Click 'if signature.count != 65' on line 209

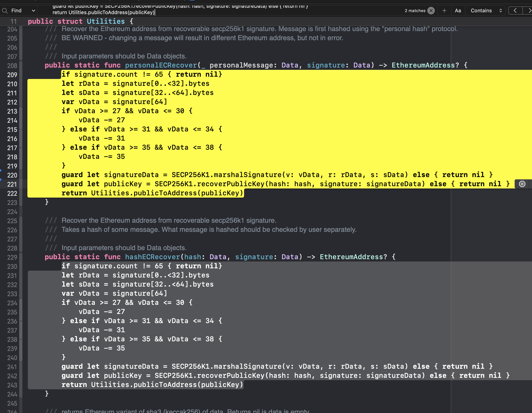click(112, 74)
